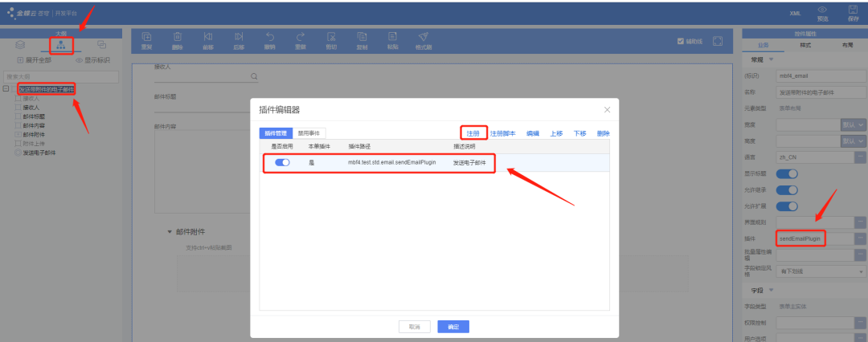Open the overlapping-windows panel icon
Viewport: 868px width, 342px height.
[102, 44]
